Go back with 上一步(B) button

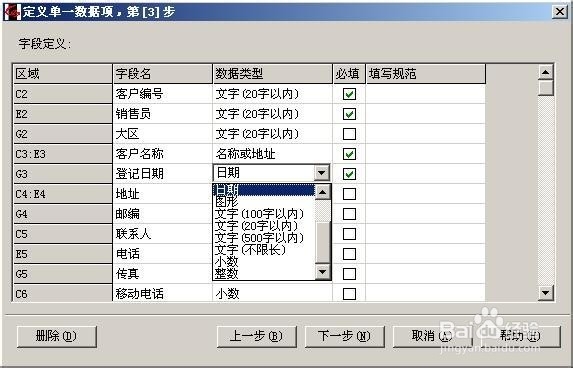pos(257,336)
